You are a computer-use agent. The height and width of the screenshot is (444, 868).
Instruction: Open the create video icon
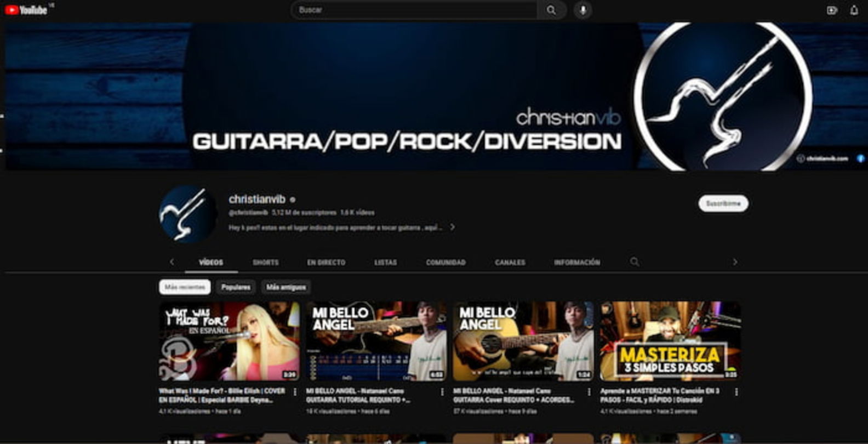832,10
